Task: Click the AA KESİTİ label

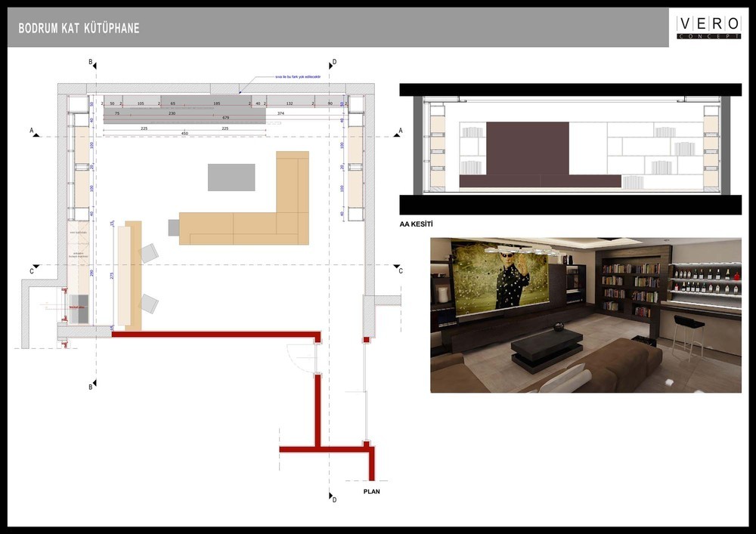Action: (x=415, y=224)
